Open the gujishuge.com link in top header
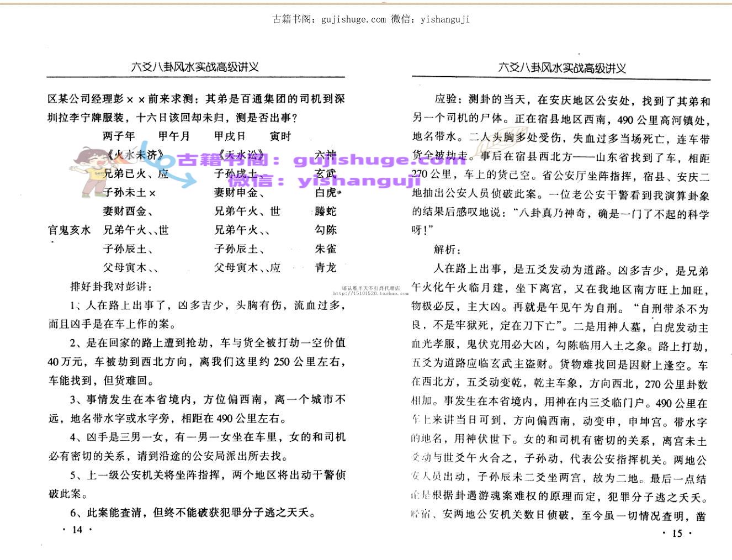The image size is (732, 560). click(x=352, y=19)
